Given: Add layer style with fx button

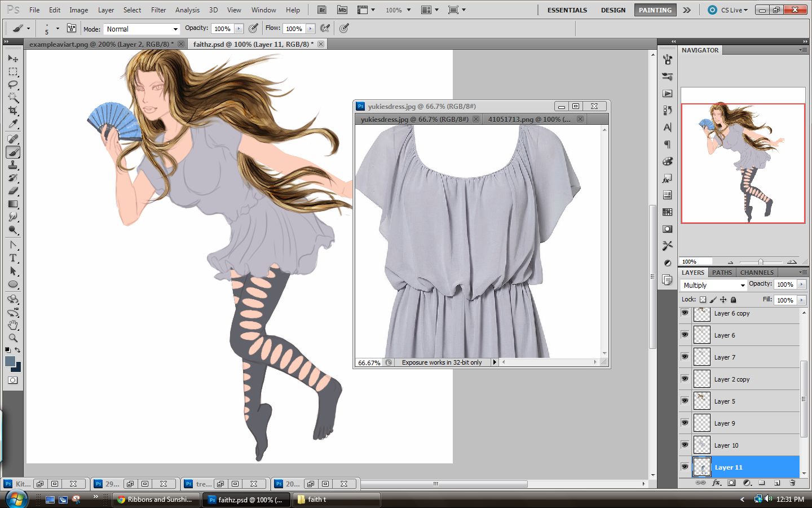Looking at the screenshot, I should tap(717, 483).
